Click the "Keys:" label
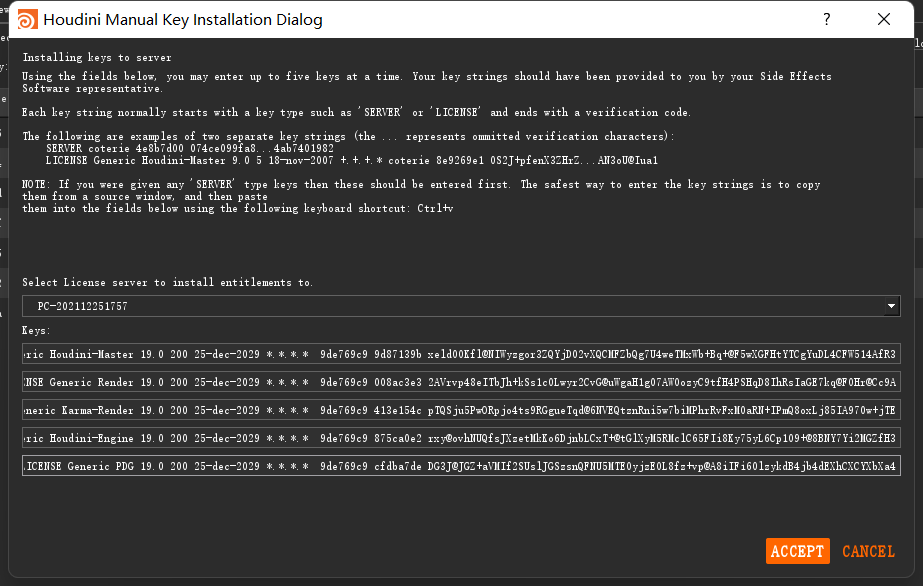 (36, 330)
